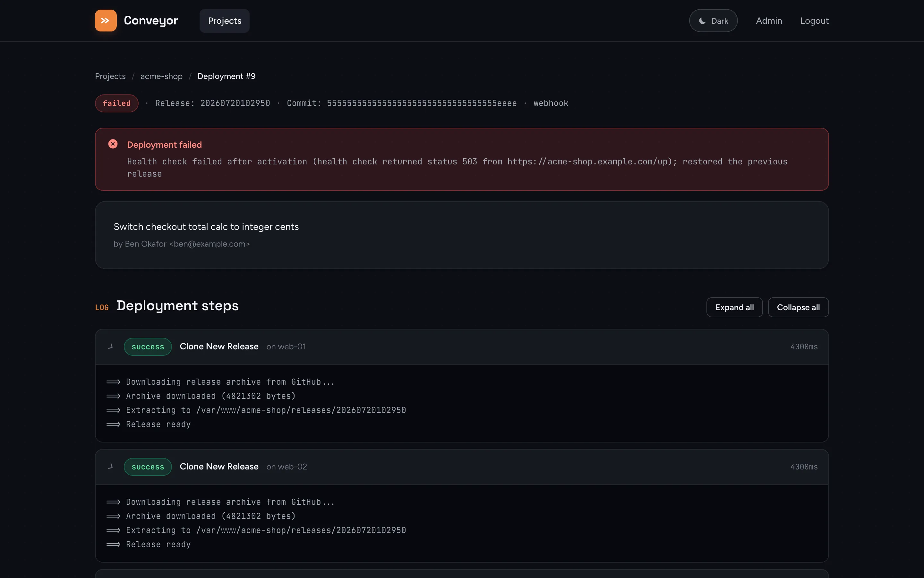Image resolution: width=924 pixels, height=578 pixels.
Task: Click success badge on web-02 step
Action: (148, 467)
